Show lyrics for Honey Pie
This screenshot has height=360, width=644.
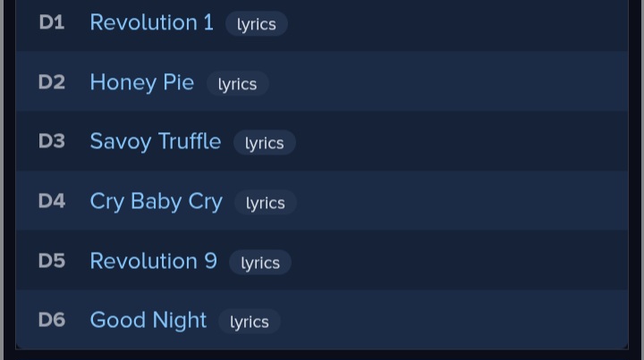coord(237,84)
